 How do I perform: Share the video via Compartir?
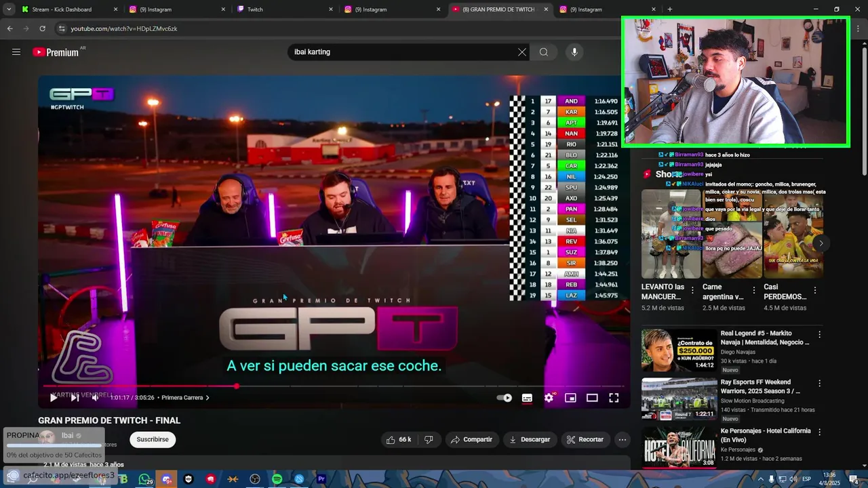[x=472, y=440]
